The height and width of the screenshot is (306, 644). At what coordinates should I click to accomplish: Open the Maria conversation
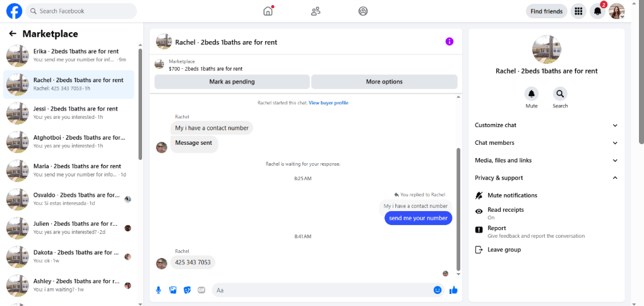tap(69, 171)
